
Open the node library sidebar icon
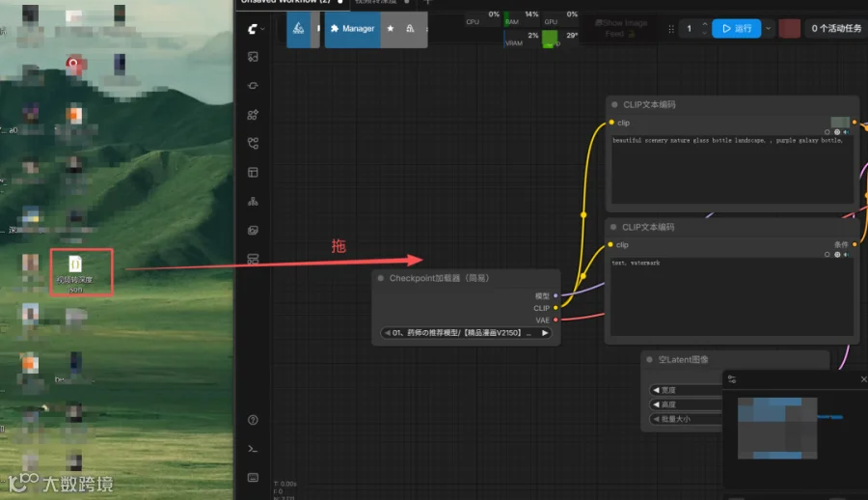[253, 115]
